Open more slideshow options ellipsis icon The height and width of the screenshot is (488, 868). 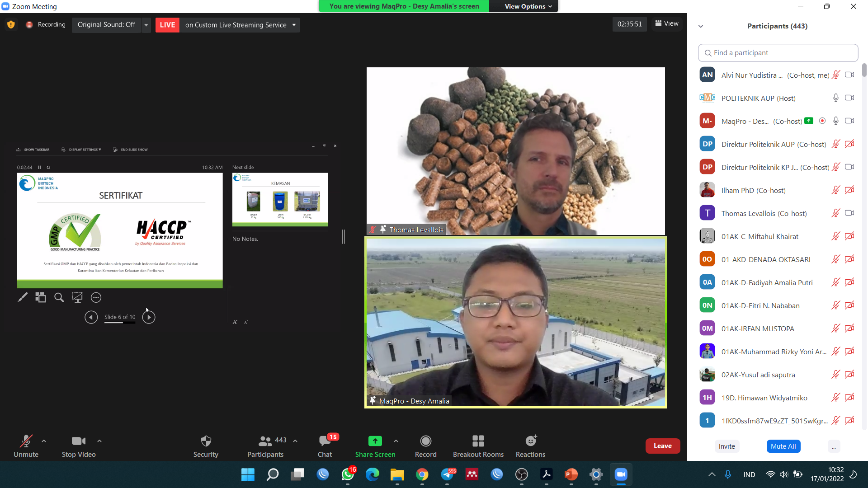(x=96, y=297)
